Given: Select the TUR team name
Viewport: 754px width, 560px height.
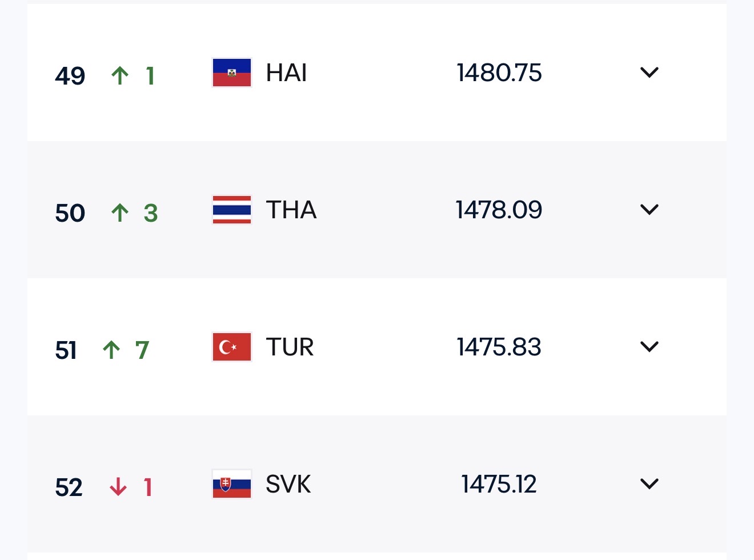Looking at the screenshot, I should point(290,347).
